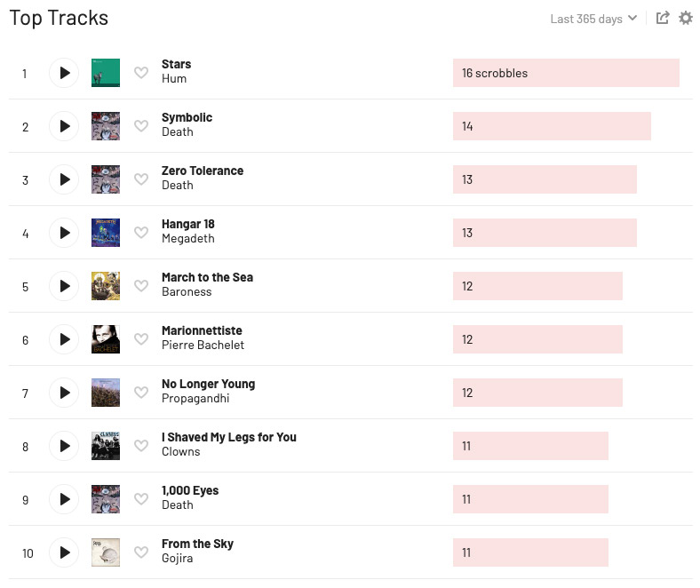The width and height of the screenshot is (700, 588).
Task: Start playback of Hangar 18
Action: point(64,233)
